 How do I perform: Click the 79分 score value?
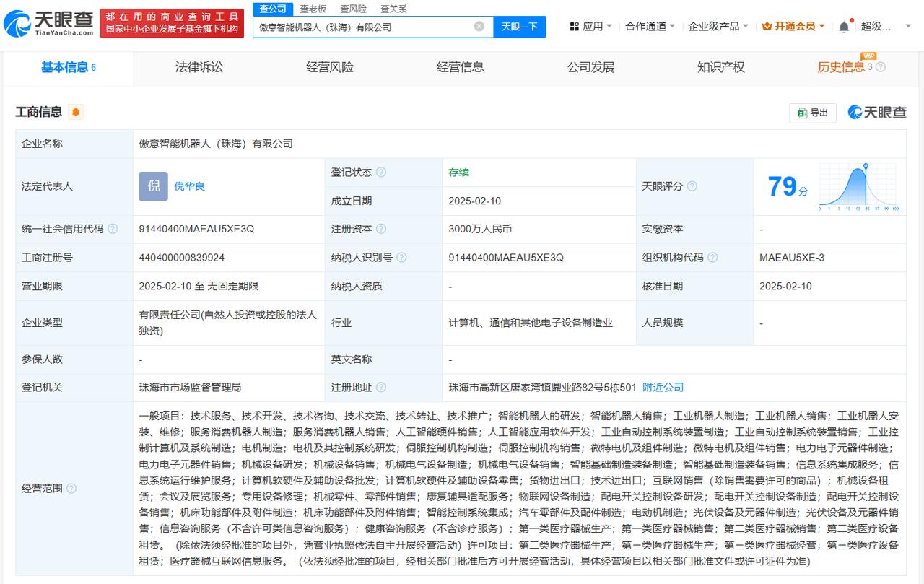point(788,187)
